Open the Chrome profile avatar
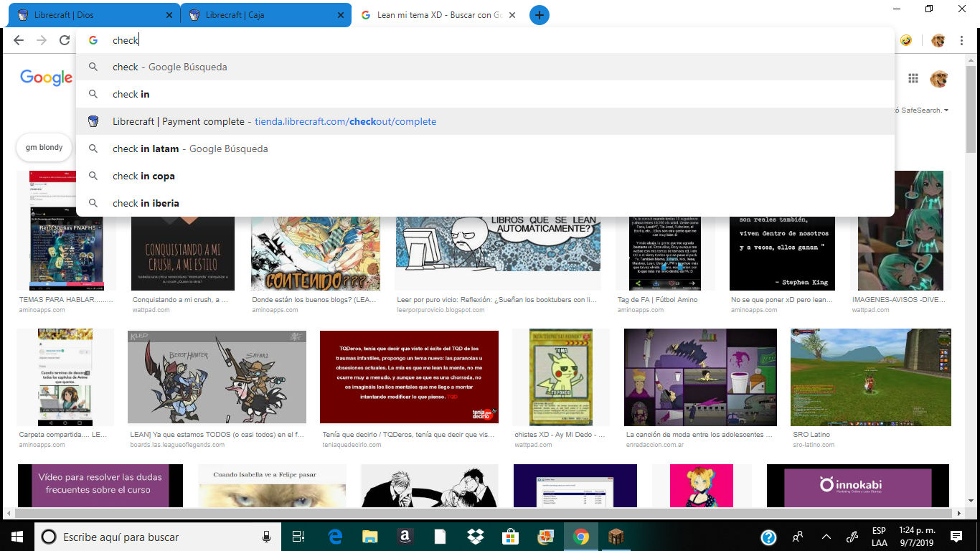Image resolution: width=980 pixels, height=551 pixels. pos(938,41)
